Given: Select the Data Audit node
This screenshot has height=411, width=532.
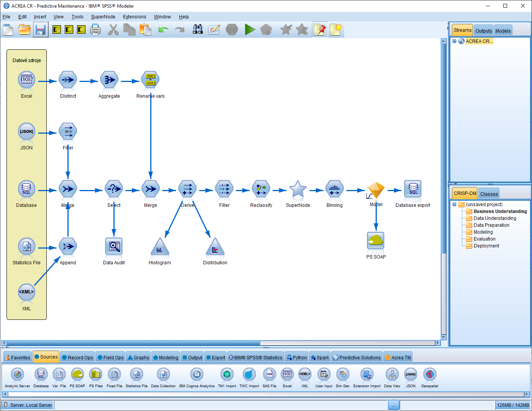Looking at the screenshot, I should pos(114,247).
